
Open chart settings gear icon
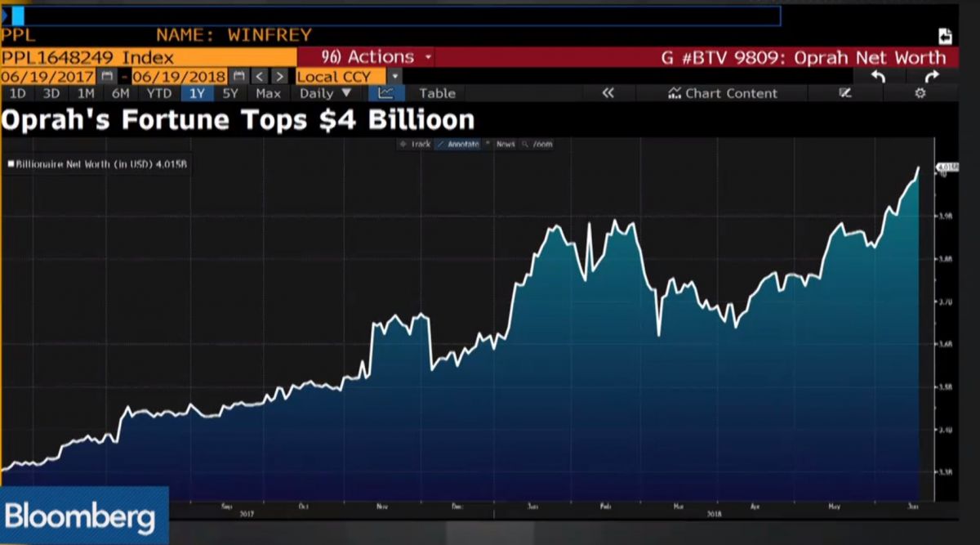pyautogui.click(x=920, y=93)
